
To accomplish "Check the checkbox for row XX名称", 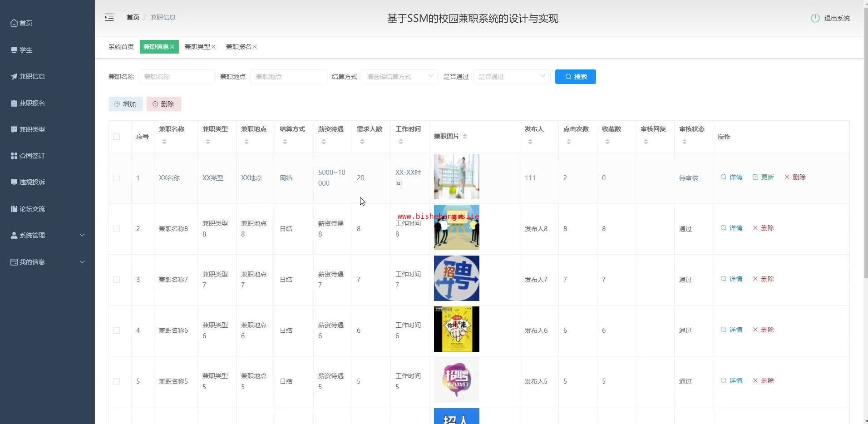I will (117, 178).
